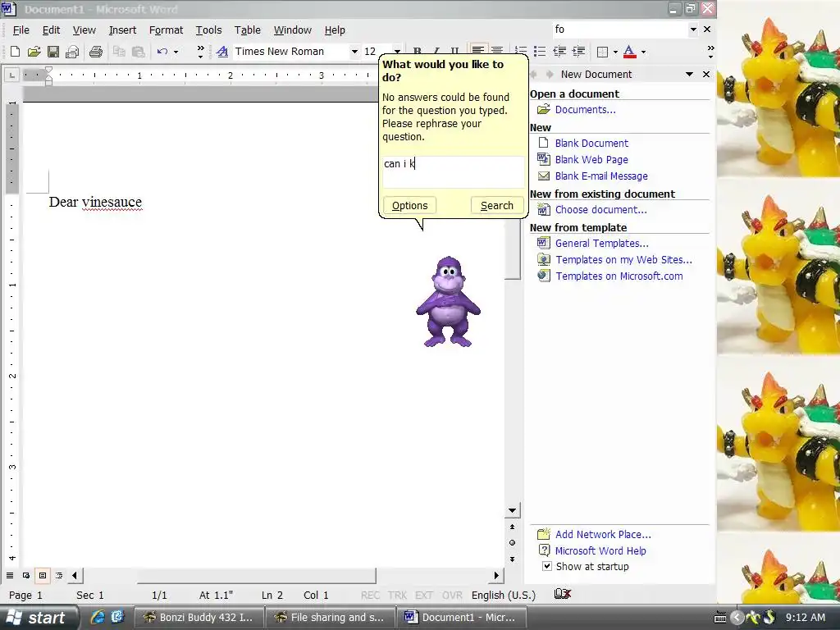Apply red font color with A icon
Viewport: 840px width, 630px height.
tap(630, 52)
